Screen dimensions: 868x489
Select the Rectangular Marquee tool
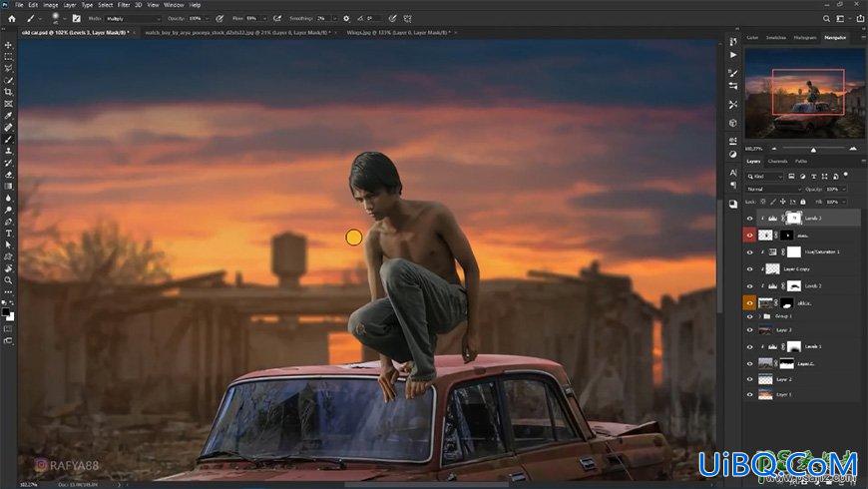click(x=8, y=57)
